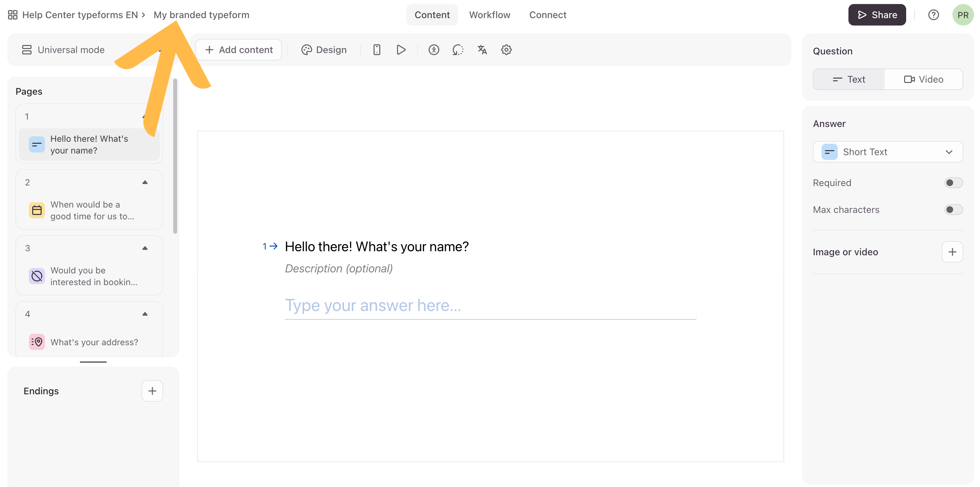The height and width of the screenshot is (487, 980).
Task: Open the Short Text answer dropdown
Action: pos(888,152)
